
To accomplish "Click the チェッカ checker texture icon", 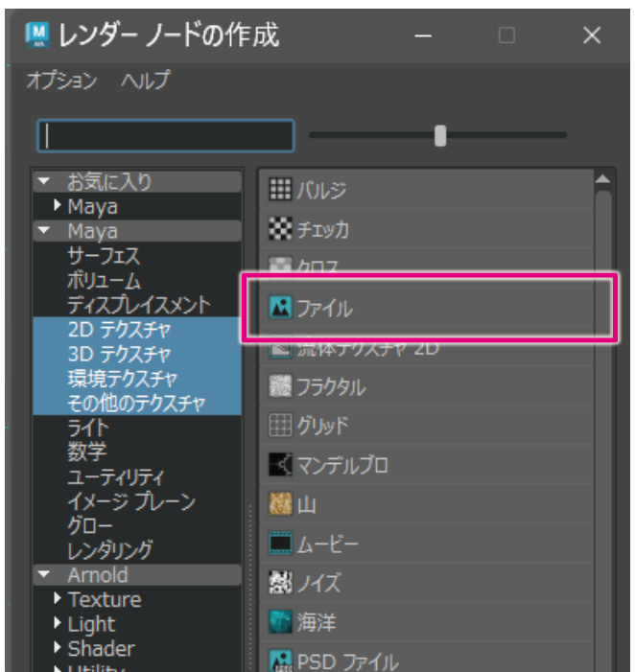I will (x=279, y=230).
